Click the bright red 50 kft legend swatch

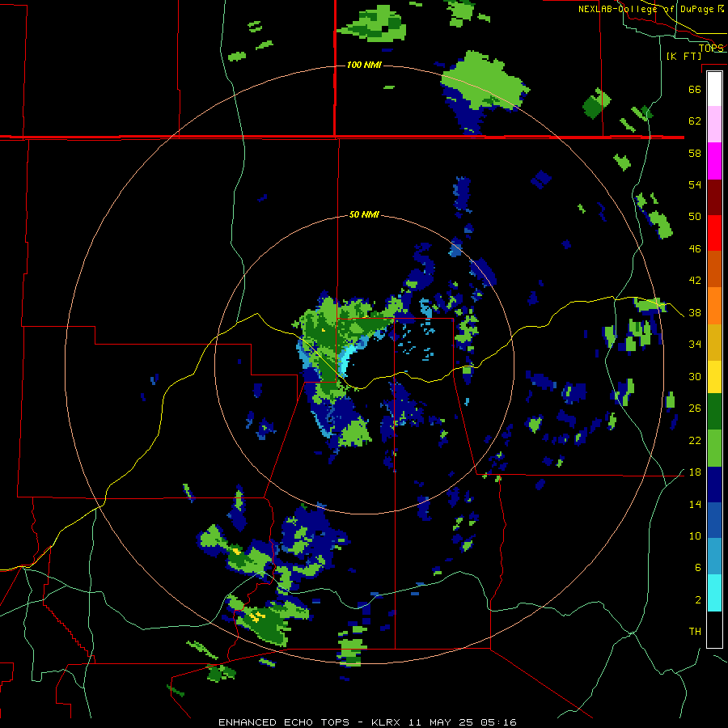[714, 233]
